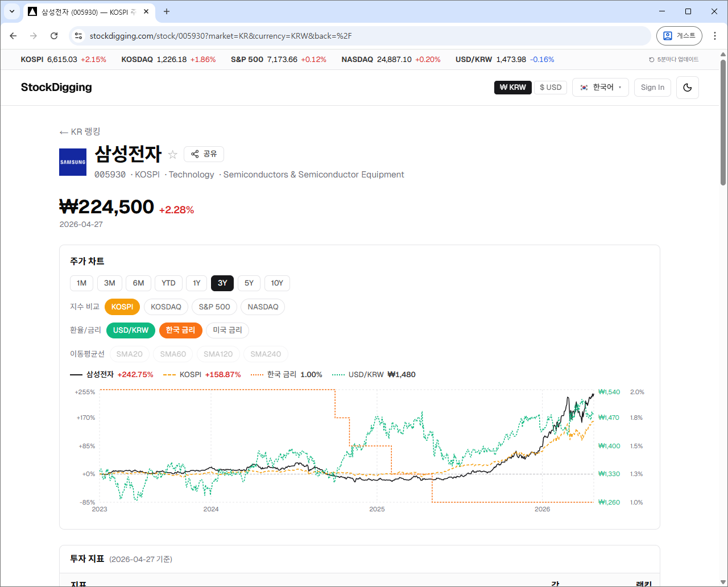Click NASDAQ ticker in top bar

[391, 60]
